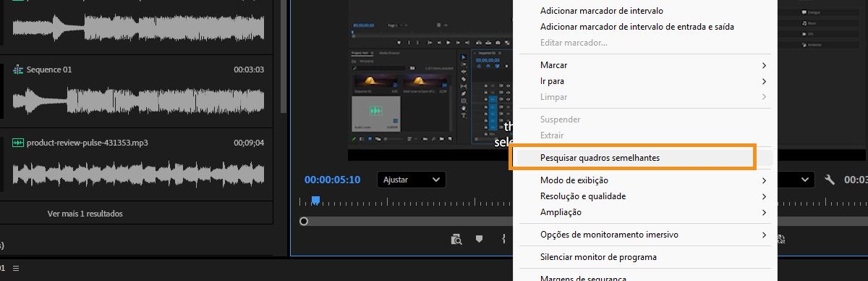Image resolution: width=868 pixels, height=281 pixels.
Task: Click the Sequence 01 audio waveform thumbnail
Action: click(138, 101)
